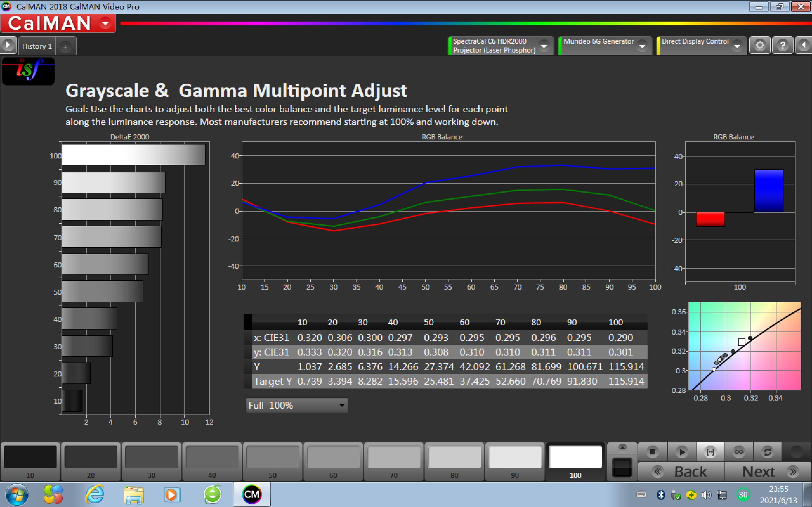Expand the SpectraCal C6 meter dropdown
812x507 pixels.
(x=544, y=46)
